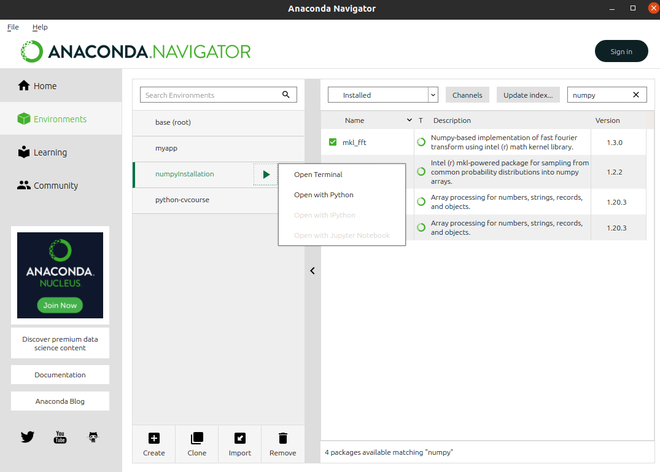Screen dimensions: 660x472
Task: Choose Open with Python
Action: (324, 195)
